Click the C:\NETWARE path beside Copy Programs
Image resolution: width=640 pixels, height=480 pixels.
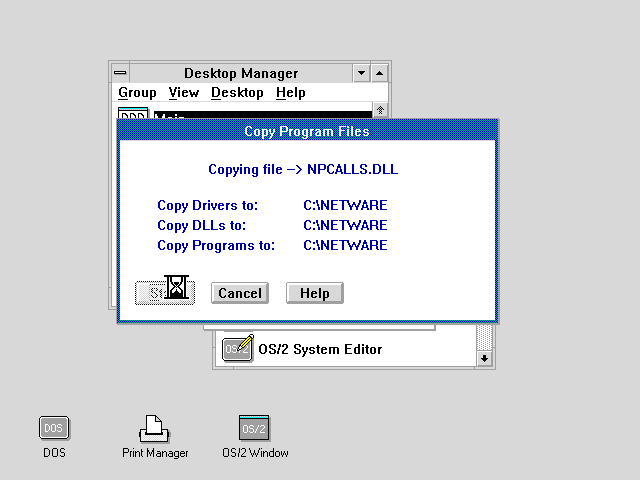coord(345,245)
